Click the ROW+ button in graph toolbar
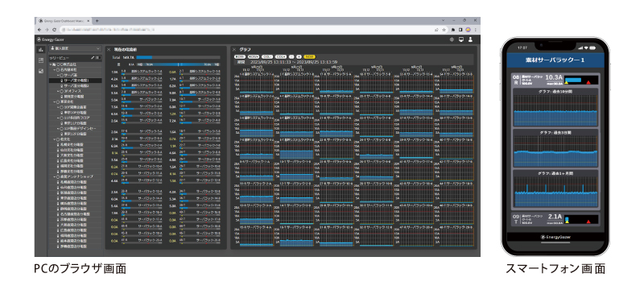The image size is (644, 290). [254, 56]
